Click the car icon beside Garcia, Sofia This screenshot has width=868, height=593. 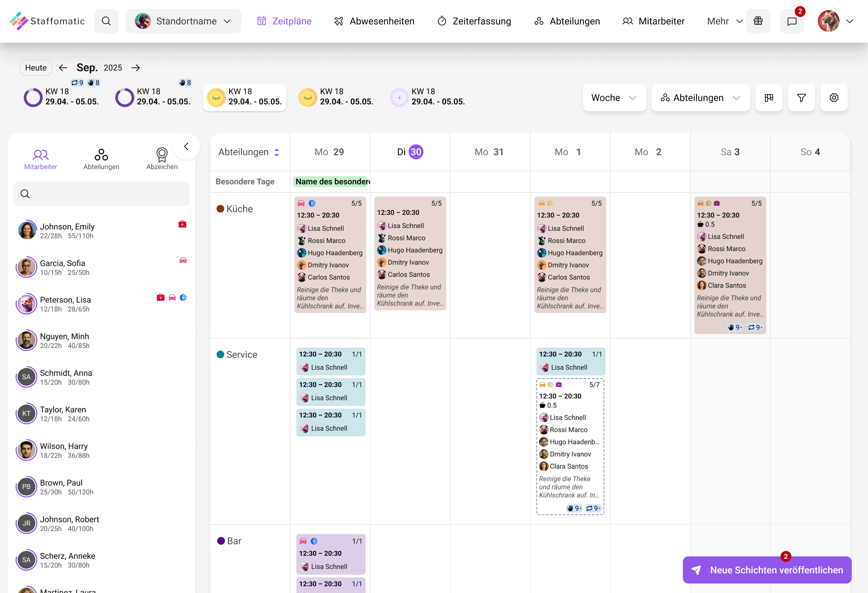[x=183, y=261]
